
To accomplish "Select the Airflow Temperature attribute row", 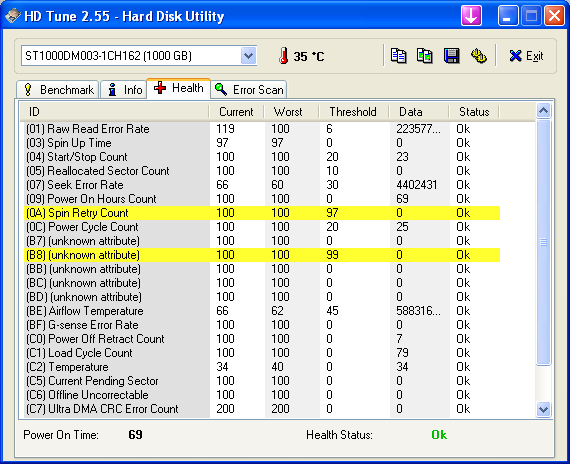I will (x=262, y=311).
